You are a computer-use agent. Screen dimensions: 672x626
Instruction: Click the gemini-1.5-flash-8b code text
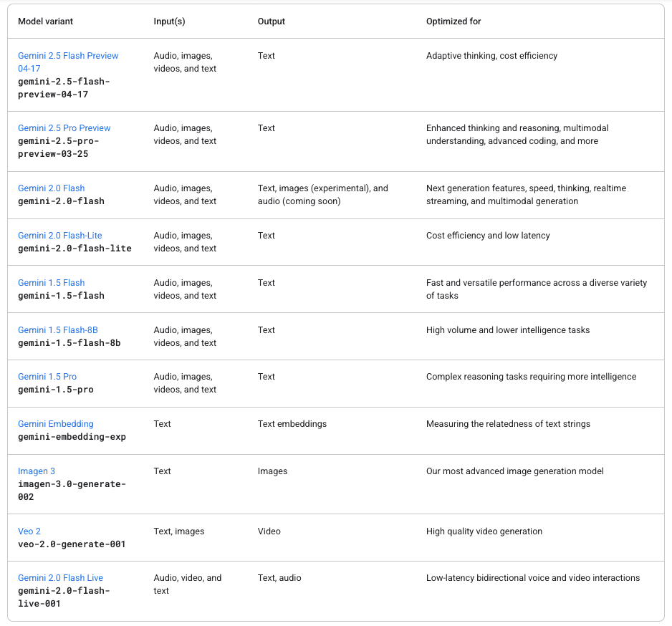click(69, 343)
